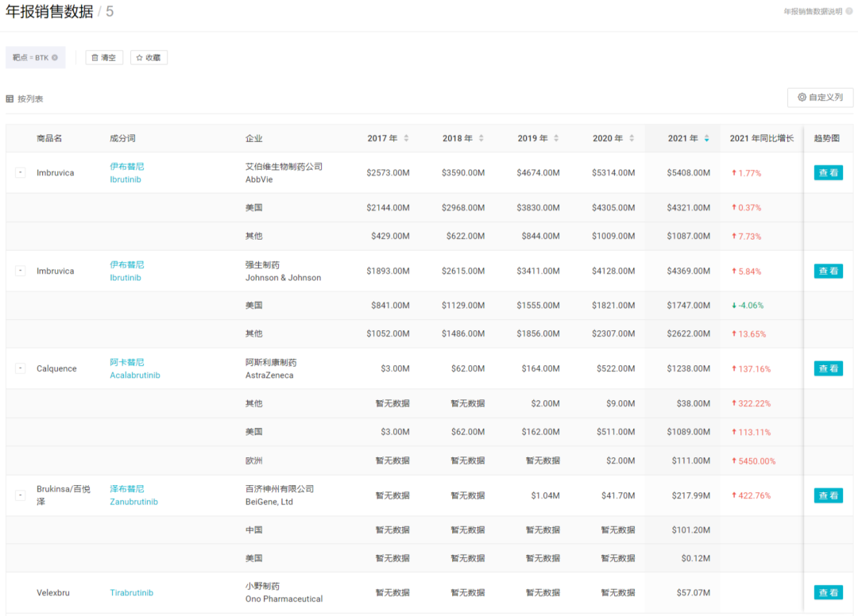
Task: View trend chart for Johnson & Johnson Imbruvica
Action: (828, 271)
